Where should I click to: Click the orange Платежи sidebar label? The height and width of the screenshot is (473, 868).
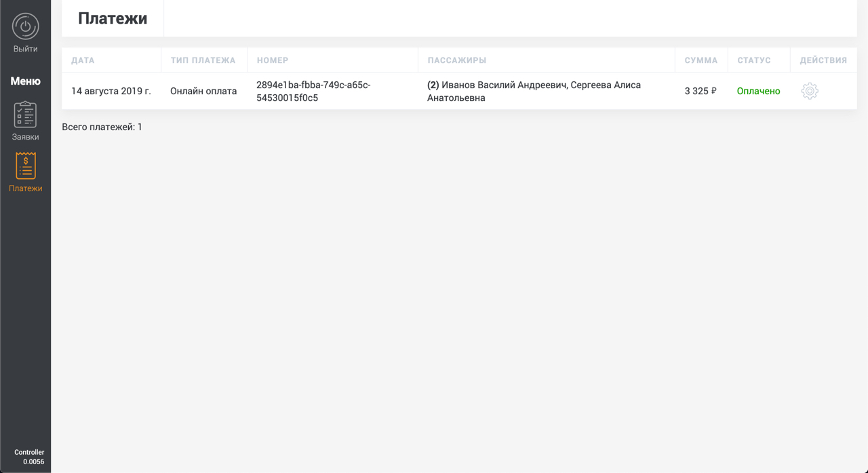25,188
